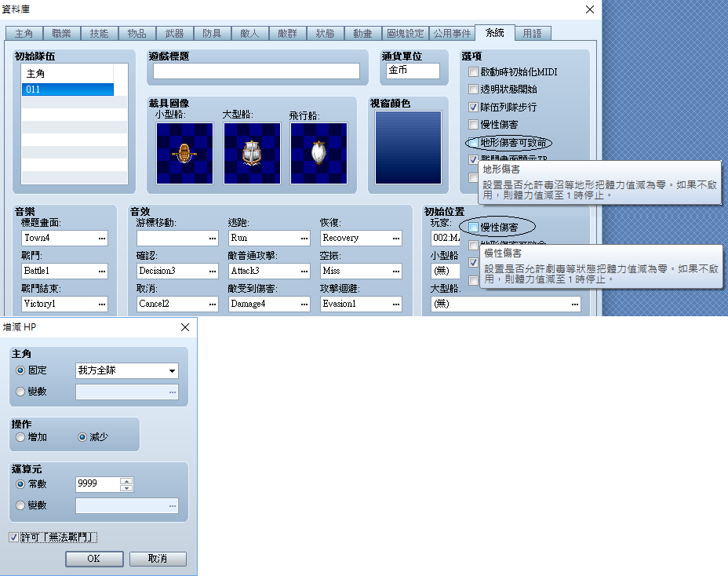Viewport: 728px width, 576px height.
Task: Open the sound picker for Battle1 music
Action: pyautogui.click(x=102, y=272)
